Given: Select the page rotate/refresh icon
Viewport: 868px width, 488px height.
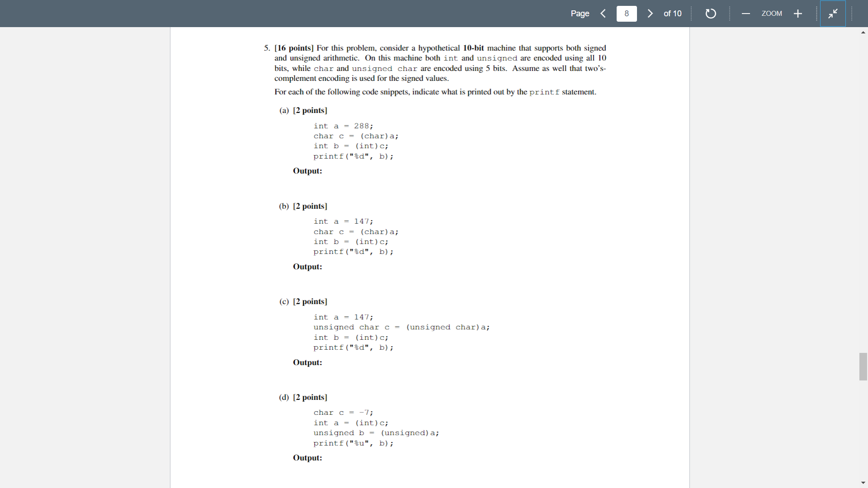Looking at the screenshot, I should coord(710,14).
